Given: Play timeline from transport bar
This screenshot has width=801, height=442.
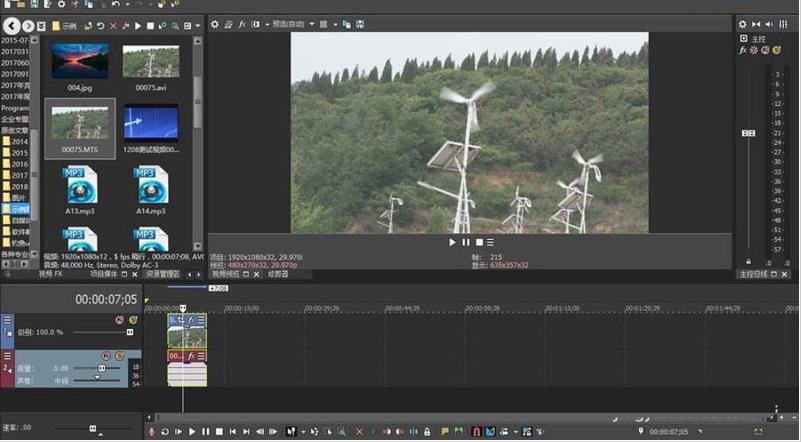Looking at the screenshot, I should tap(192, 432).
